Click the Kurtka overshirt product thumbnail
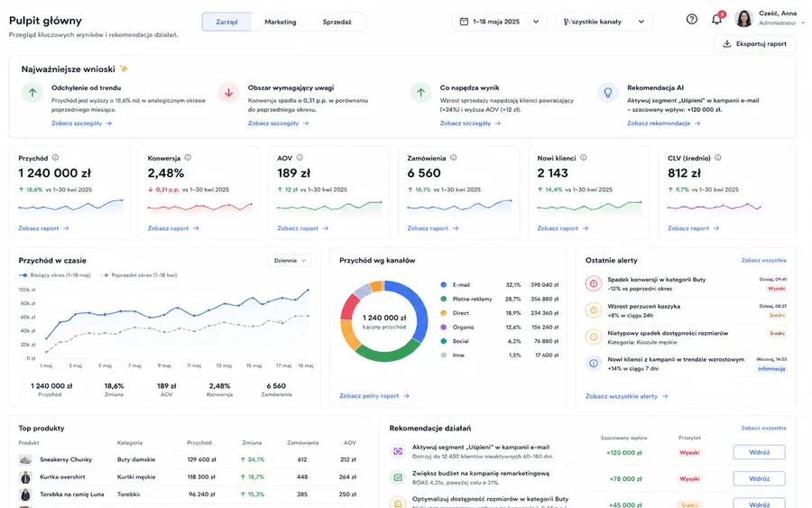The image size is (812, 508). 25,477
